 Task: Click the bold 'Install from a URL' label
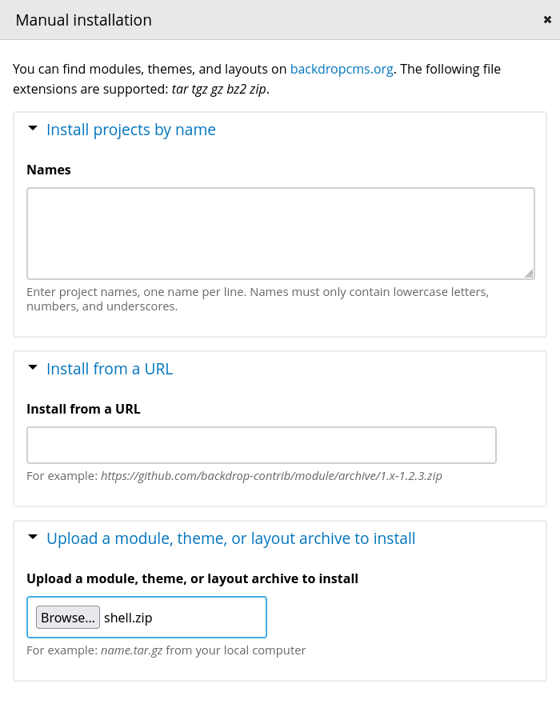point(83,409)
